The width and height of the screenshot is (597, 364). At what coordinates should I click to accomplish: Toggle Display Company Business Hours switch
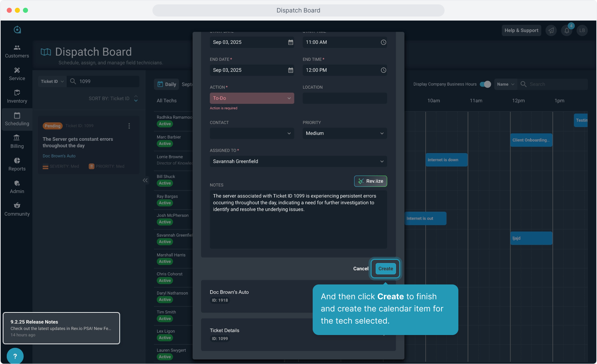coord(485,84)
